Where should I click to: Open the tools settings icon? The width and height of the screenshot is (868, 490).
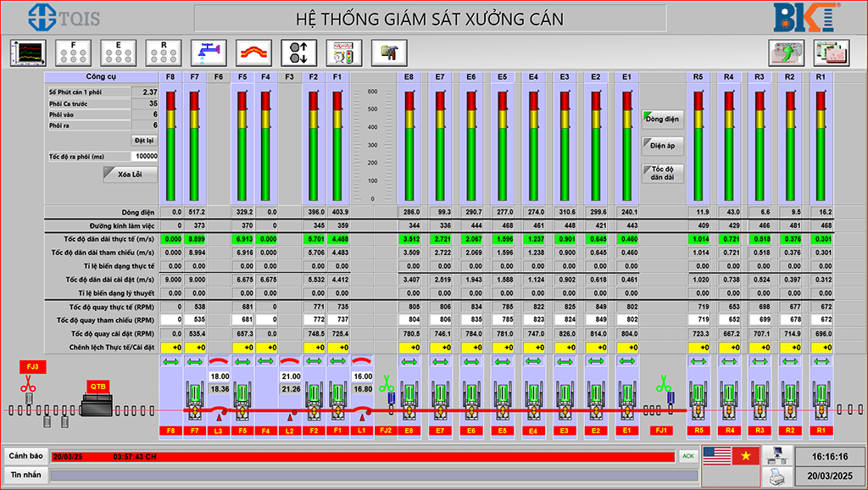click(x=389, y=53)
